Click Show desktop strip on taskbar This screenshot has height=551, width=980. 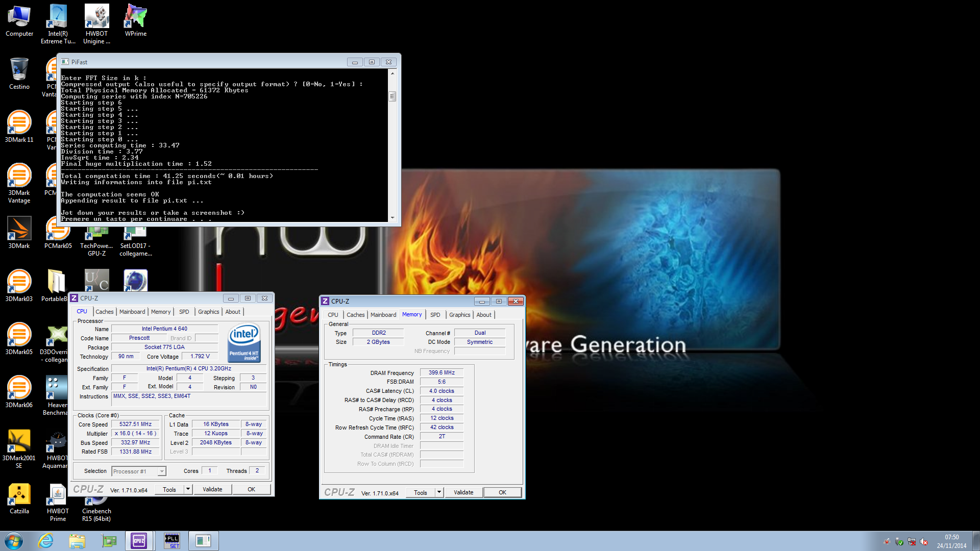click(x=976, y=541)
